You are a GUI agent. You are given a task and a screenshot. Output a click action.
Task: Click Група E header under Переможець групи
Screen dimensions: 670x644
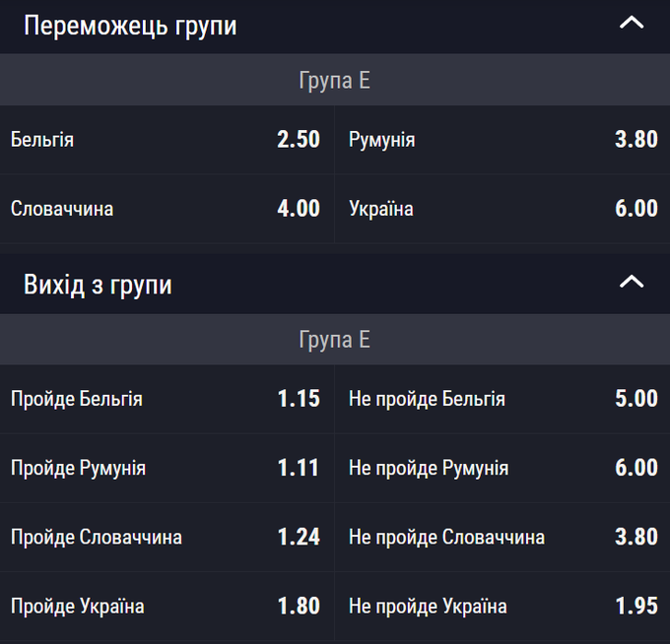[334, 81]
